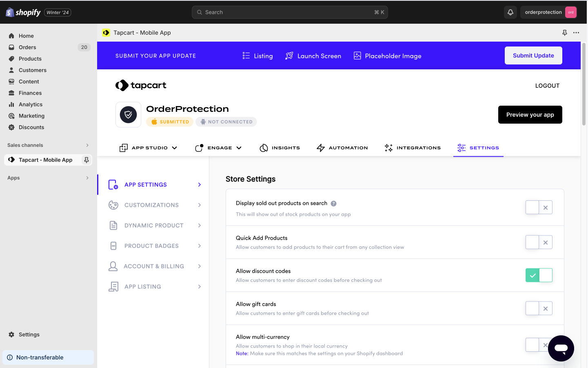The width and height of the screenshot is (588, 368).
Task: Enable Quick Add Products toggle
Action: click(x=539, y=242)
